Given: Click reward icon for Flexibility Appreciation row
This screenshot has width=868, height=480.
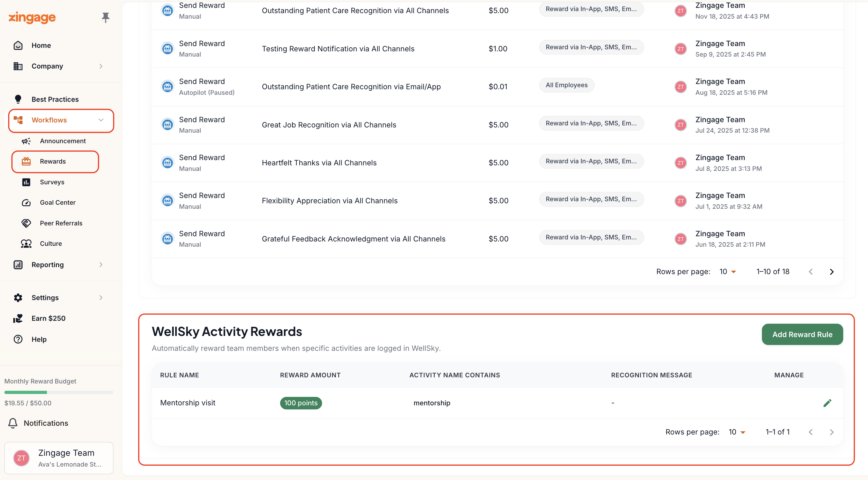Looking at the screenshot, I should 167,201.
